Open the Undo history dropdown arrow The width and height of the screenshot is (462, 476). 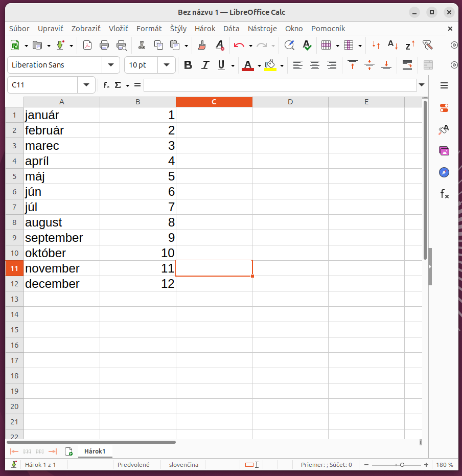click(250, 46)
